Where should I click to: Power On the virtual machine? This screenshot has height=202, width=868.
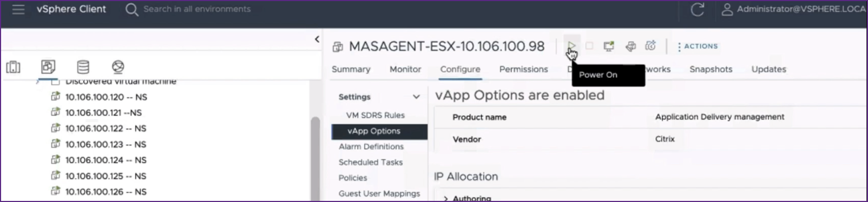(x=571, y=46)
